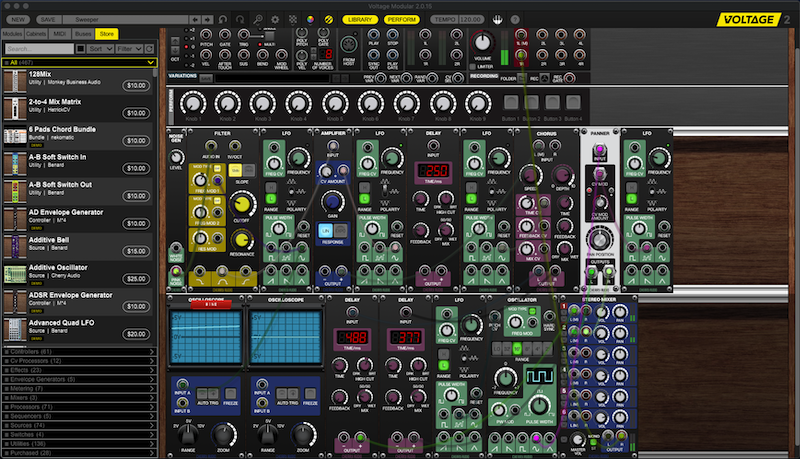Load the next preset arrow
Screen dimensions: 800x459
(x=207, y=19)
